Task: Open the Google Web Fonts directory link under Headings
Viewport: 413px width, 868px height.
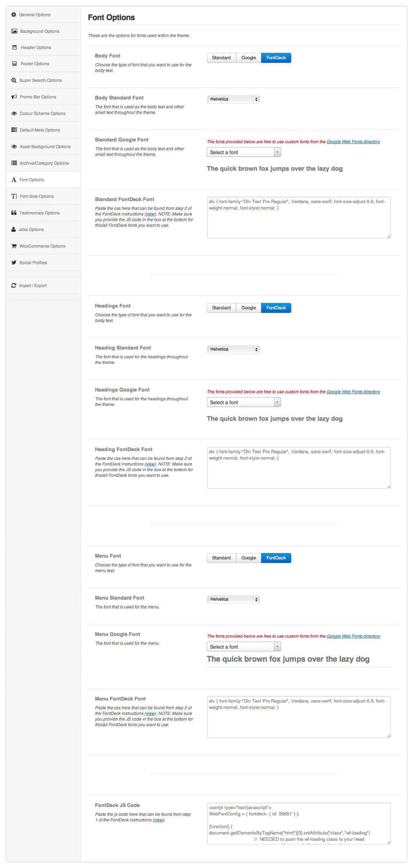Action: pyautogui.click(x=353, y=392)
